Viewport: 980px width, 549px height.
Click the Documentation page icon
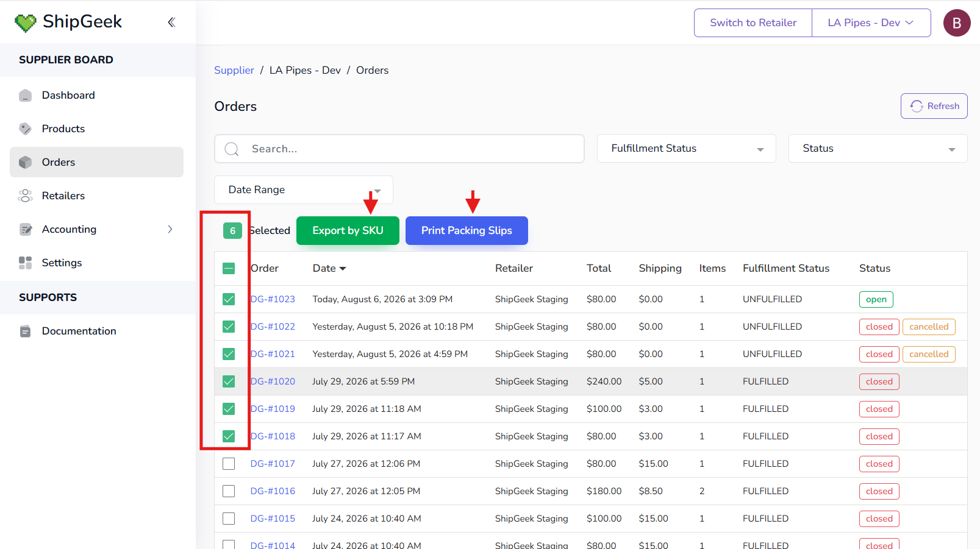(25, 331)
